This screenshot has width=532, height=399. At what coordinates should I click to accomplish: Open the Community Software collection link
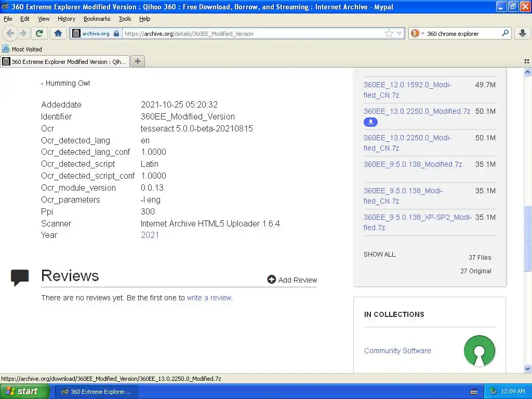(x=397, y=351)
